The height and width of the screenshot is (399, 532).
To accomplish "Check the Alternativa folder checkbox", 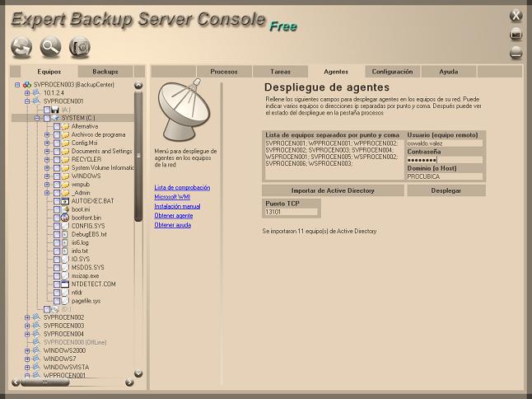I will point(57,126).
